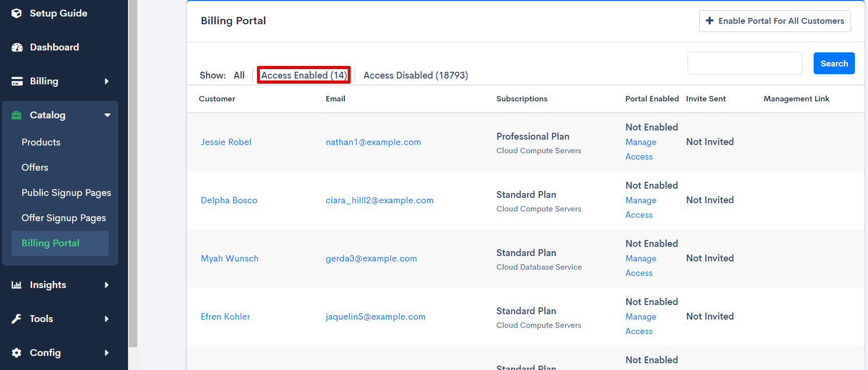Click the Insights bar chart icon
Viewport: 868px width, 370px height.
pos(17,285)
